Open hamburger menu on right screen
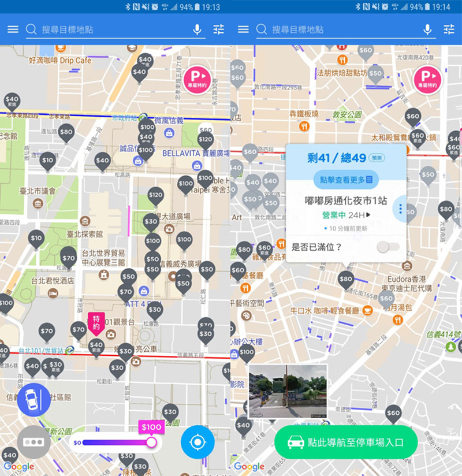This screenshot has height=476, width=462. click(243, 29)
